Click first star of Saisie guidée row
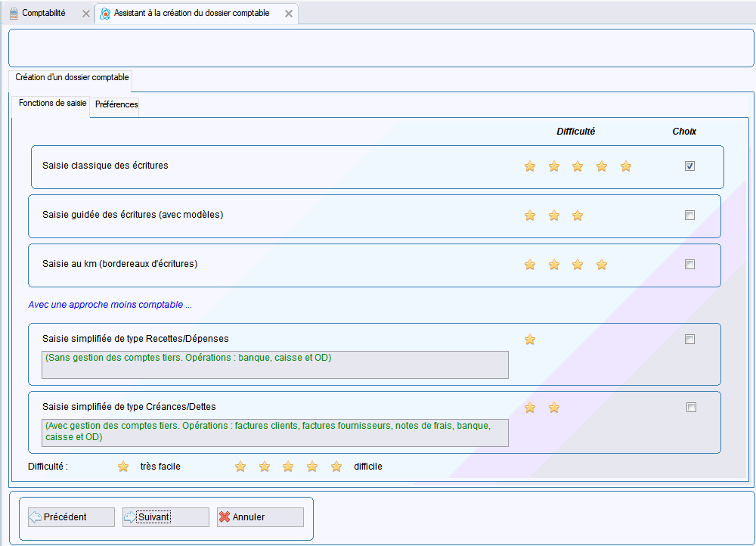Viewport: 756px width, 546px height. tap(530, 216)
